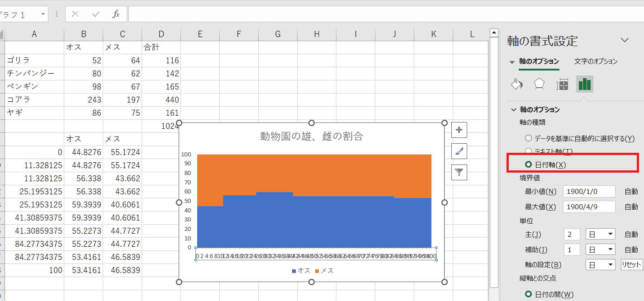Image resolution: width=644 pixels, height=301 pixels.
Task: Click the 最小値(N) input field
Action: (x=589, y=192)
